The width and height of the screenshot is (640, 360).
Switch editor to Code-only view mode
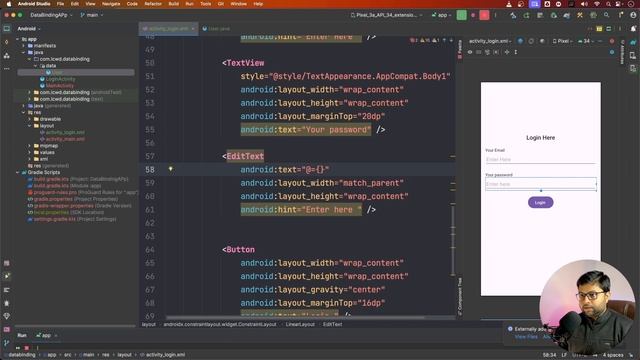589,29
